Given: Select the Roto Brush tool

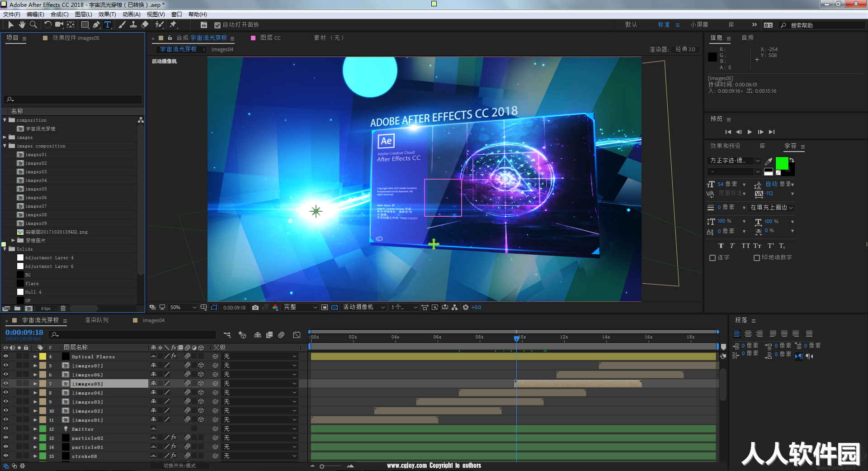Looking at the screenshot, I should 159,25.
